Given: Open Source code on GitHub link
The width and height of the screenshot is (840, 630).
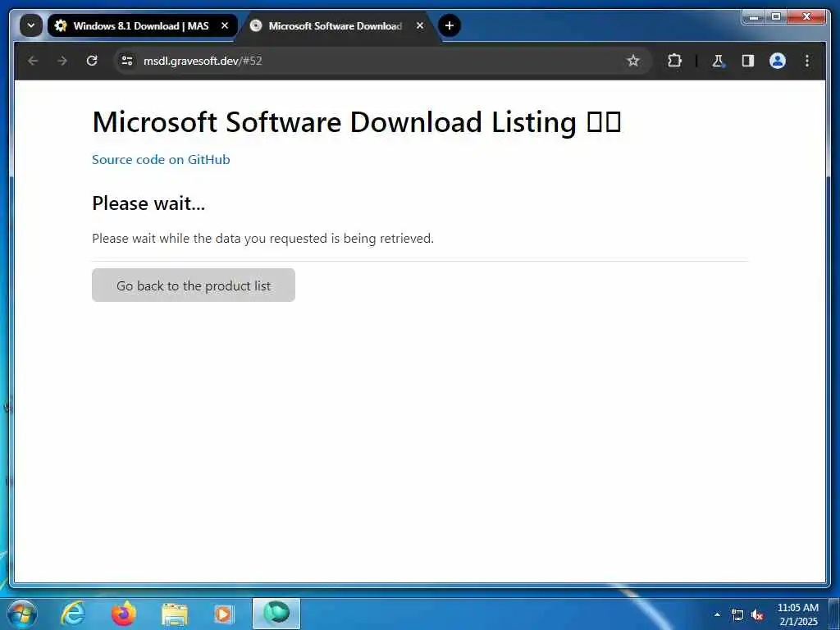Looking at the screenshot, I should click(x=161, y=160).
